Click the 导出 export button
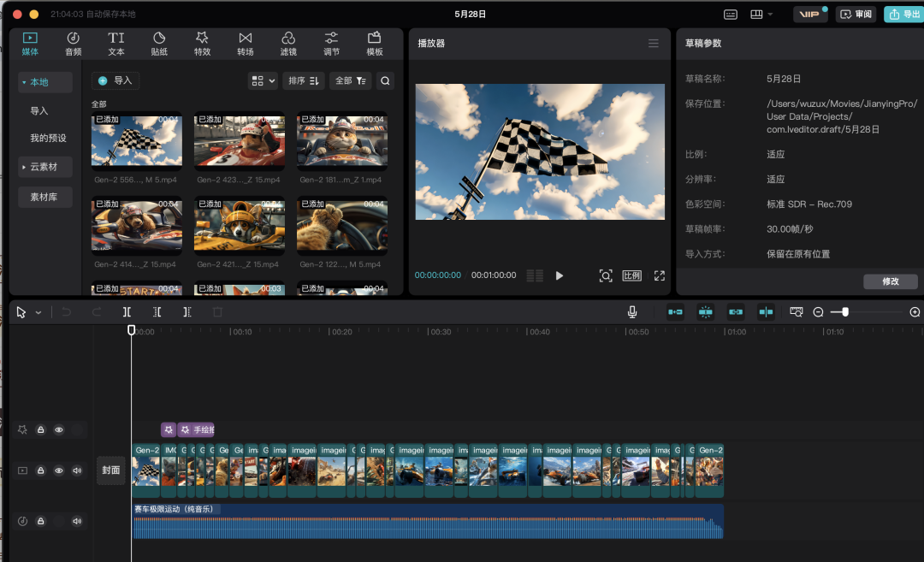924x562 pixels. (x=904, y=15)
